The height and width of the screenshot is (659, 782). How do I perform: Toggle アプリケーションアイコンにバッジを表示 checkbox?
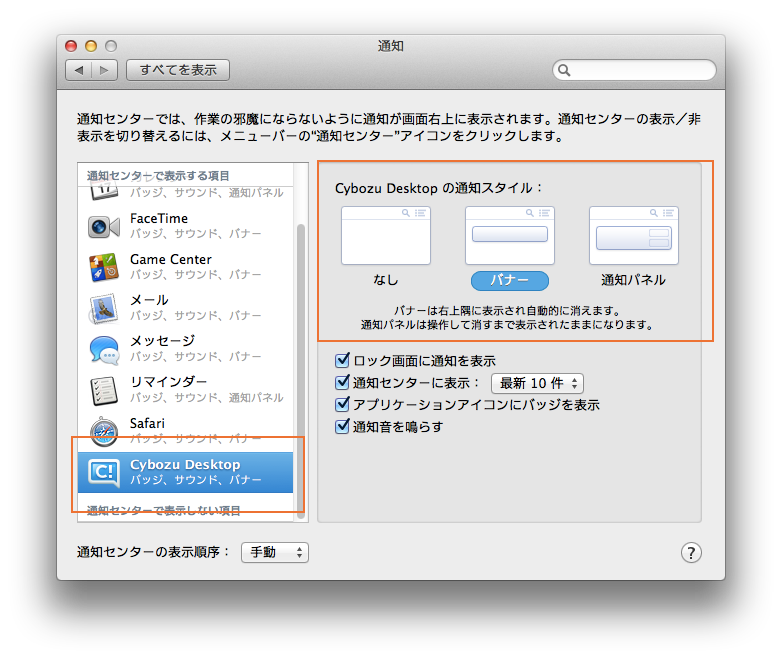point(342,405)
